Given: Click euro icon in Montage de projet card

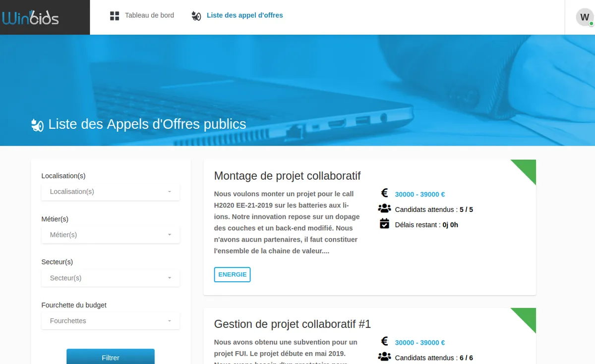Looking at the screenshot, I should click(x=384, y=193).
